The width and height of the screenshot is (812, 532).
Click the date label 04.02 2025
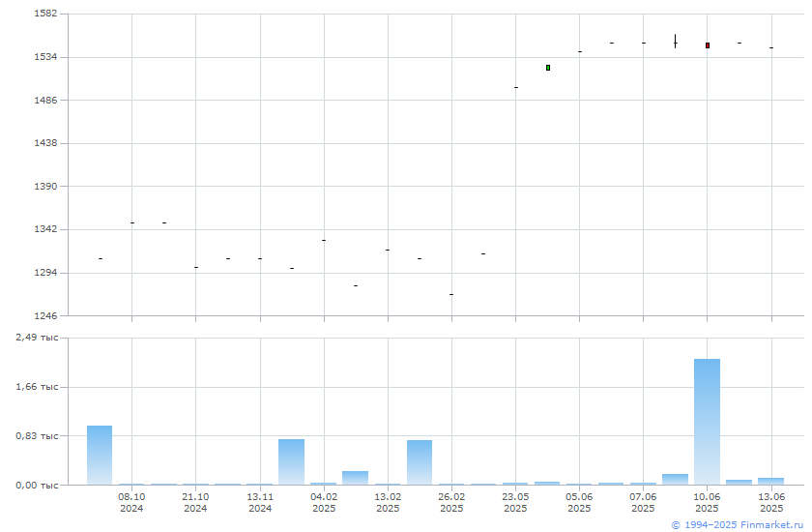pos(324,502)
